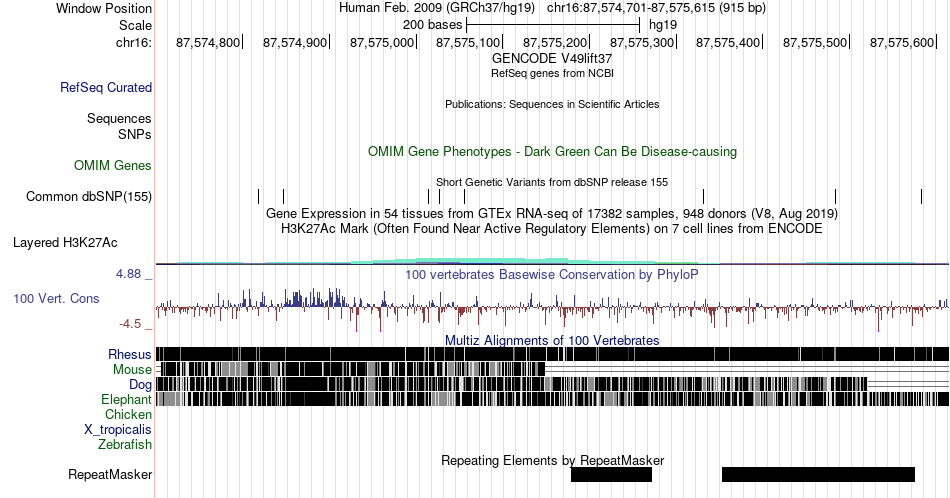Select the Mouse species label
Viewport: 950px width, 498px height.
click(132, 370)
